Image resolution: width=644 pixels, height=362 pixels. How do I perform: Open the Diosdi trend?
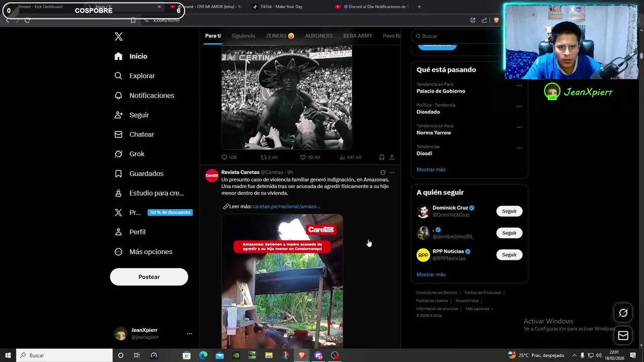pyautogui.click(x=424, y=154)
